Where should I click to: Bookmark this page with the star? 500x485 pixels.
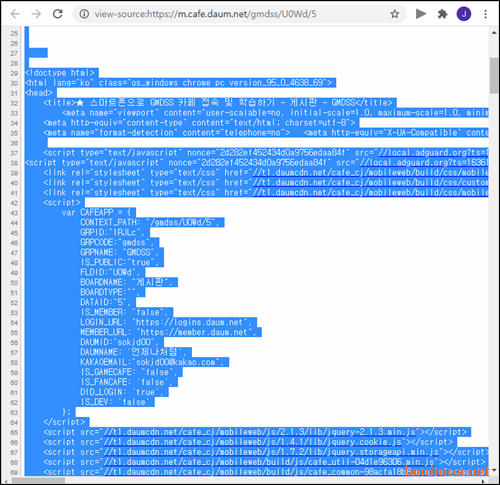(x=395, y=14)
